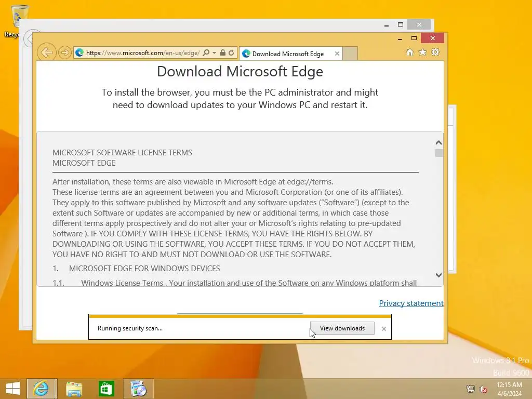Click the security lock icon
Screen dimensions: 532x399
[222, 52]
